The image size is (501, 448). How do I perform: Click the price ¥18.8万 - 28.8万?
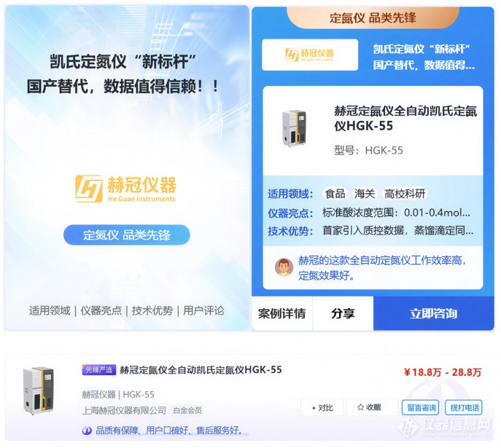pyautogui.click(x=443, y=372)
